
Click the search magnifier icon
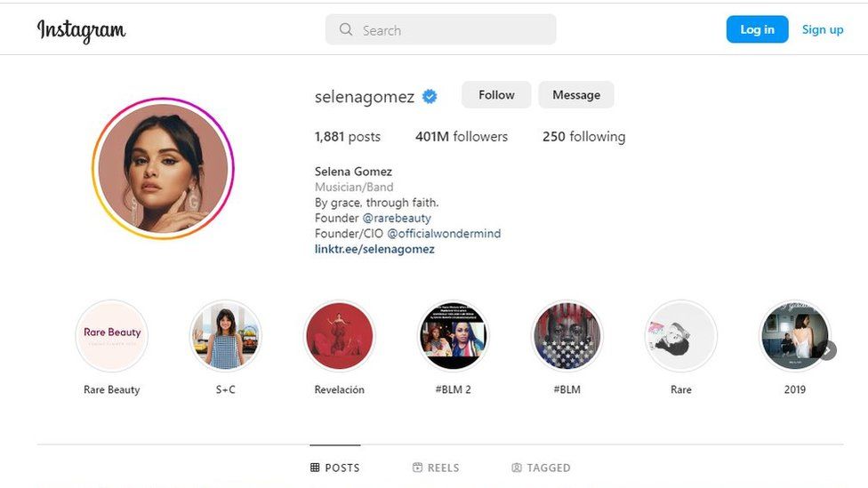(346, 30)
